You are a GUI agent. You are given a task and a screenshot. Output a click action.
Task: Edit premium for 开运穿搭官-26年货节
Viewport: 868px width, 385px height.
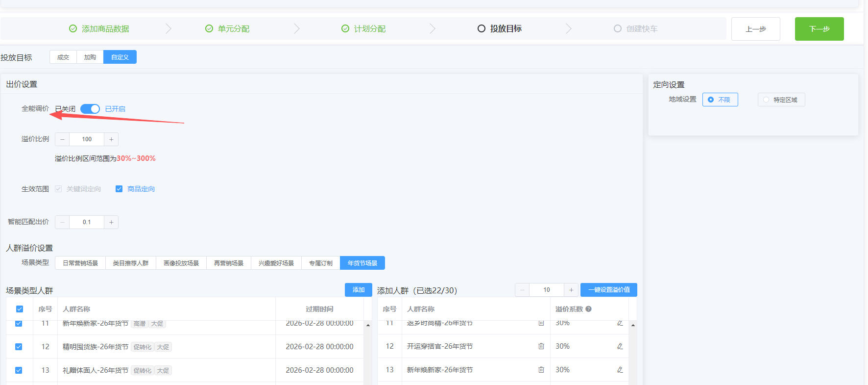(620, 346)
